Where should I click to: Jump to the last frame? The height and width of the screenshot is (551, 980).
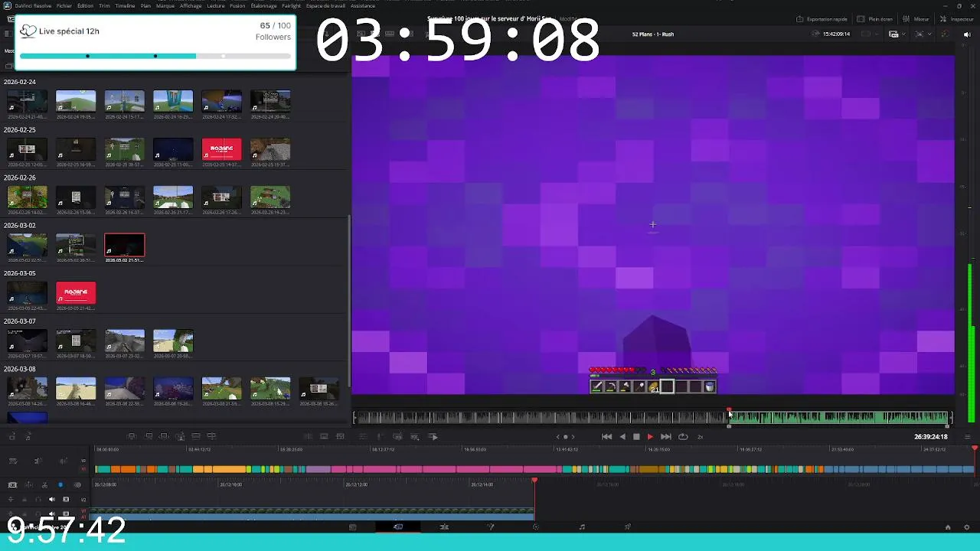tap(665, 437)
